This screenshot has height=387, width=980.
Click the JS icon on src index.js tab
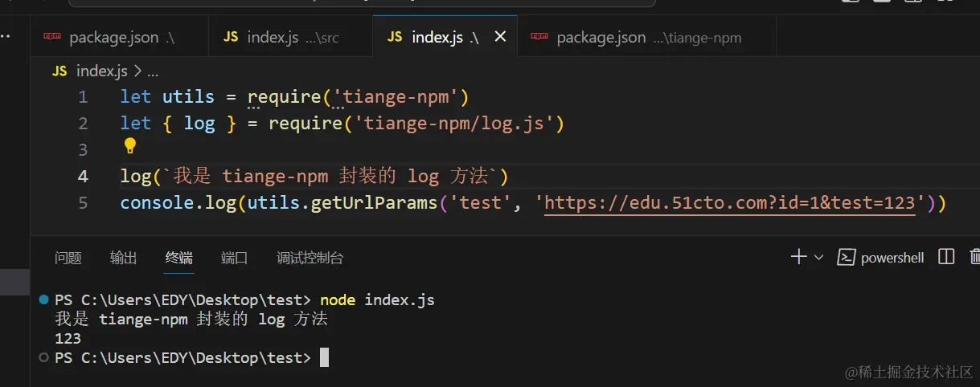point(231,37)
